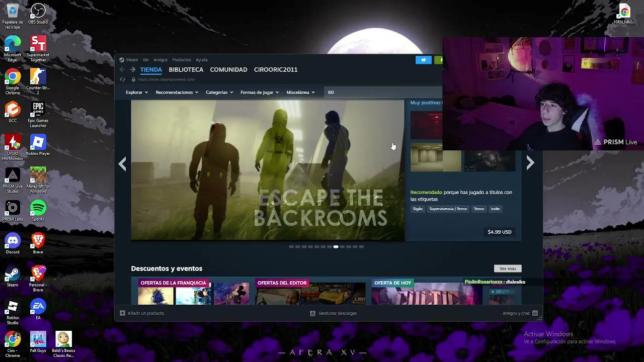Select the Spotify desktop icon
644x362 pixels.
click(38, 211)
